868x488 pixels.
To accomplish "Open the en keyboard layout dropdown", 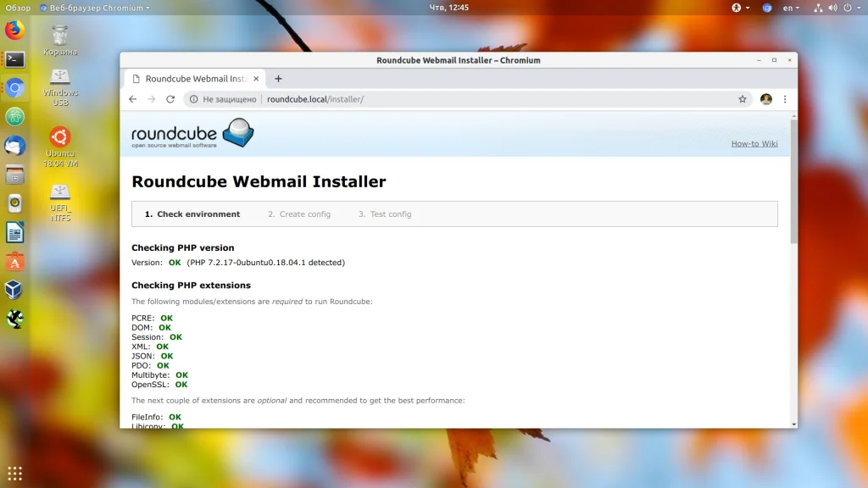I will (x=791, y=8).
